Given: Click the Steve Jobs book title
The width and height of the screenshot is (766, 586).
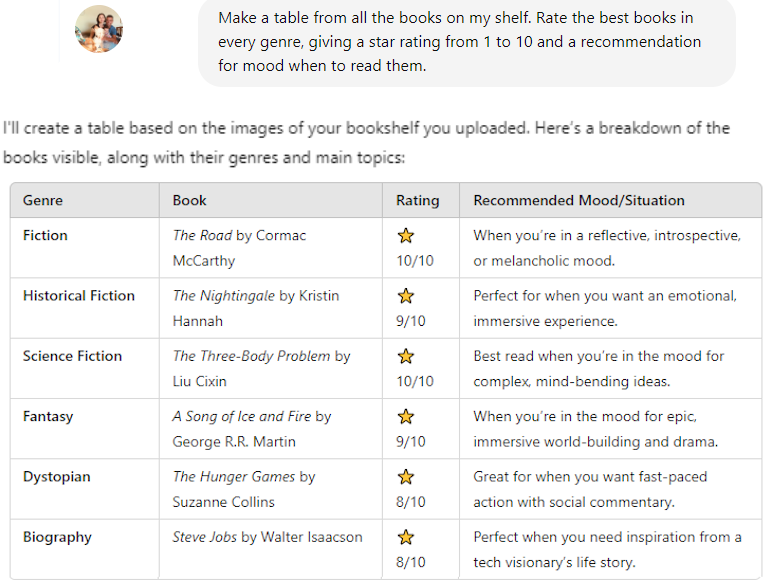Looking at the screenshot, I should point(204,537).
